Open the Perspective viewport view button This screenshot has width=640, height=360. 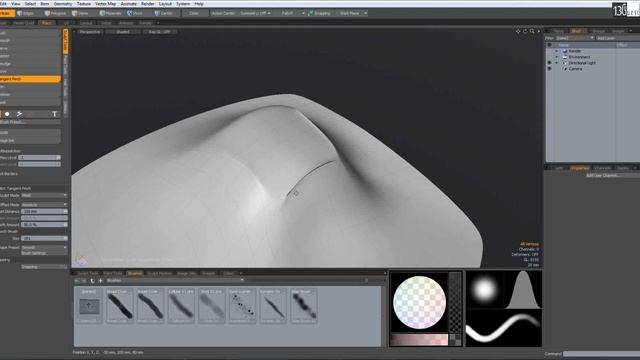[x=90, y=31]
